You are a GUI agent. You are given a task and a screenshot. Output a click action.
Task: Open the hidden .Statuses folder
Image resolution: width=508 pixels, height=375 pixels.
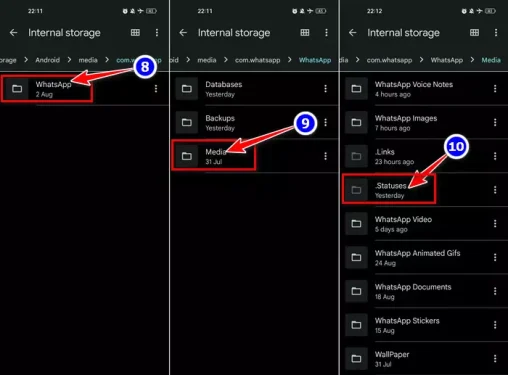click(x=424, y=190)
